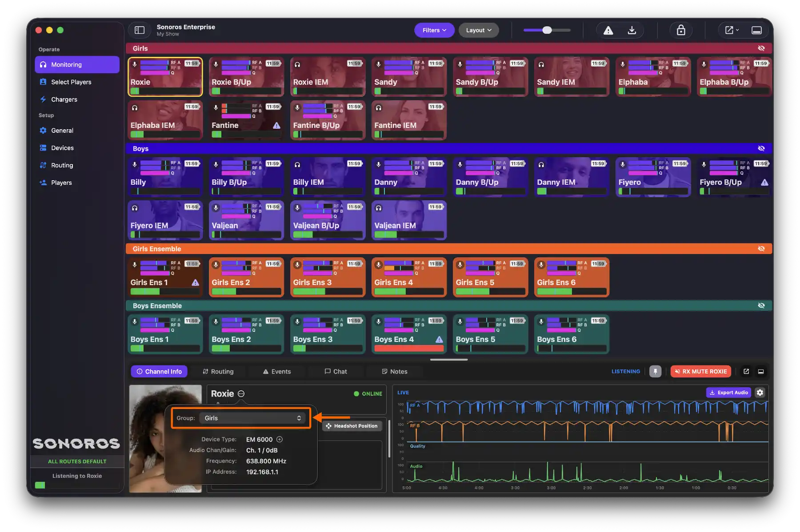Image resolution: width=800 pixels, height=532 pixels.
Task: Hide the Boys Ensemble group
Action: pos(761,306)
